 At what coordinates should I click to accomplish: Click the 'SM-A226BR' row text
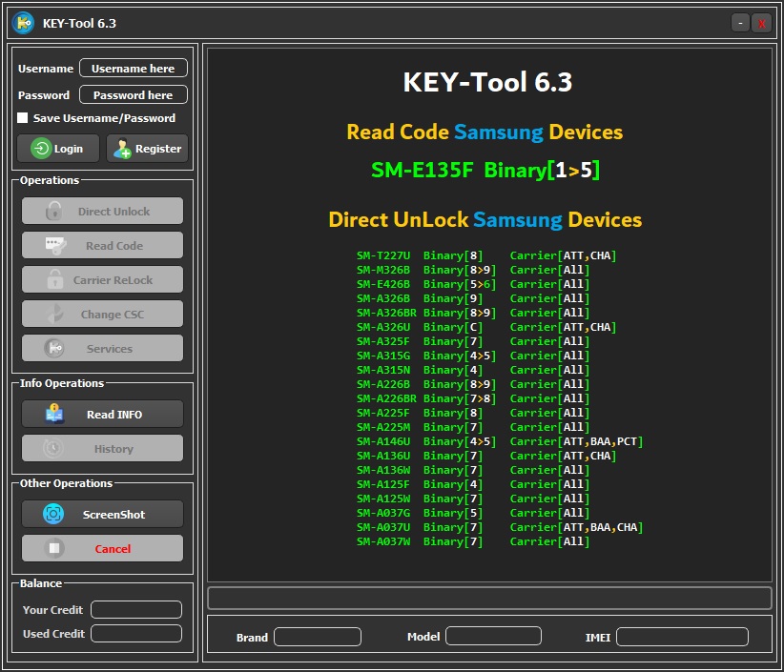[x=386, y=398]
